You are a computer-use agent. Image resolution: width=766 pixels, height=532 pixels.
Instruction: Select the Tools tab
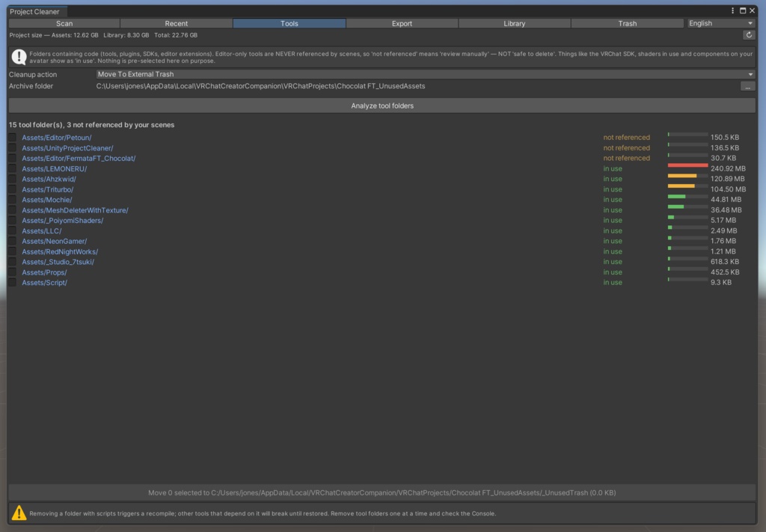coord(289,23)
